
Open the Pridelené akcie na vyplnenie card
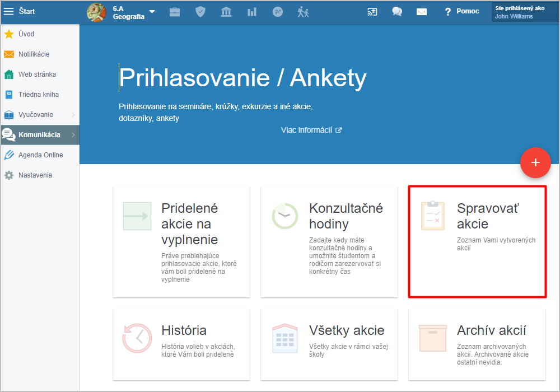(181, 242)
